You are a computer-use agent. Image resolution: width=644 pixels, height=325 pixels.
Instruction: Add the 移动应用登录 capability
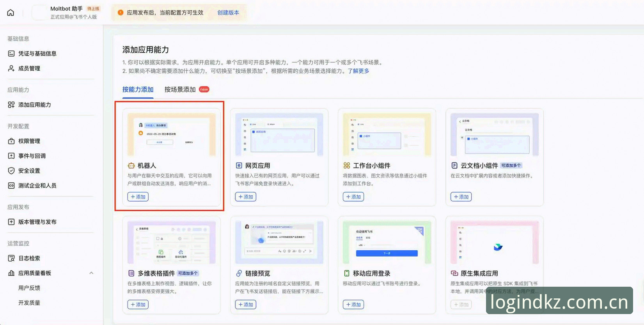pos(353,305)
